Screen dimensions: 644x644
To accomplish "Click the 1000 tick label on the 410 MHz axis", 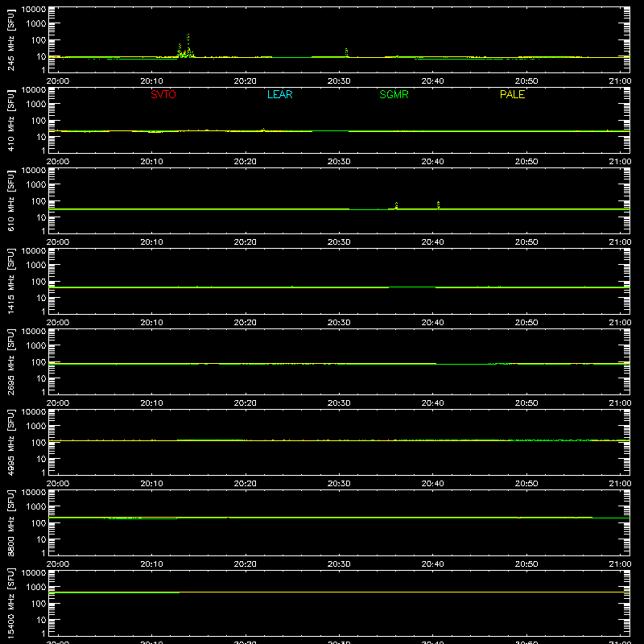I will coord(36,105).
